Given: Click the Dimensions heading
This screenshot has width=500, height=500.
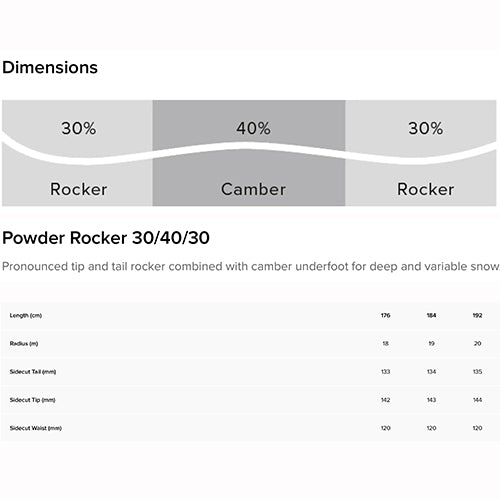Looking at the screenshot, I should [50, 68].
